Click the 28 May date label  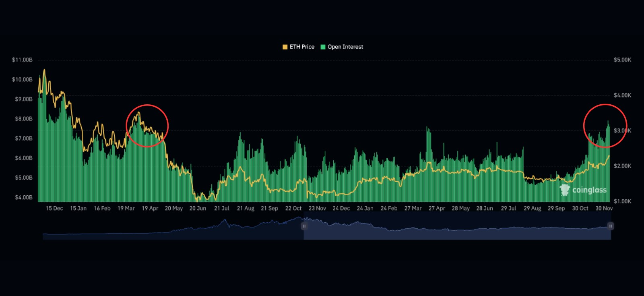pos(460,209)
